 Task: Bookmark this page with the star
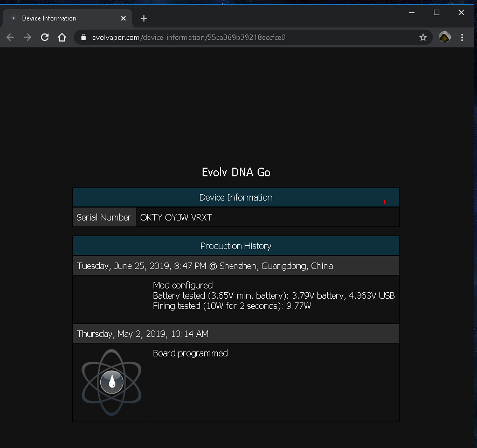click(423, 37)
